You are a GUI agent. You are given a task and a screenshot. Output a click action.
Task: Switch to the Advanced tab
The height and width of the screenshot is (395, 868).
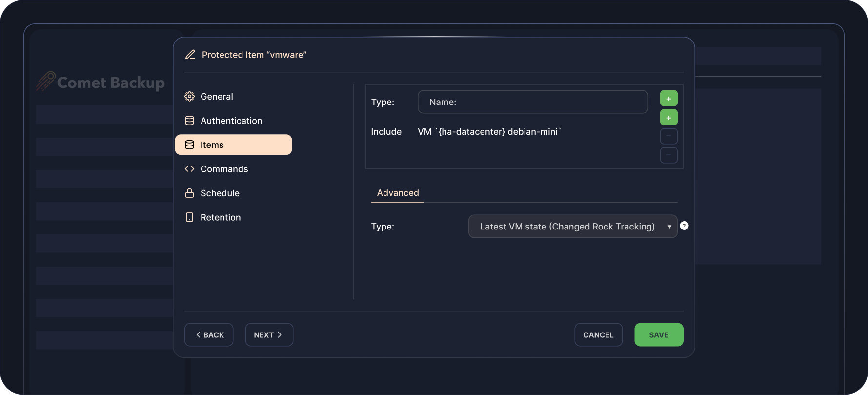point(398,193)
